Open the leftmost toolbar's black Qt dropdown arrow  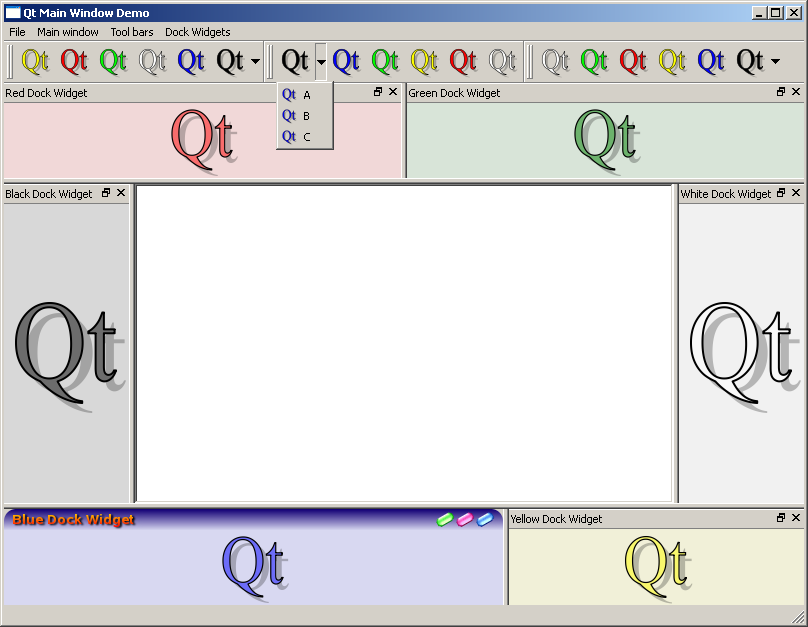pos(256,62)
